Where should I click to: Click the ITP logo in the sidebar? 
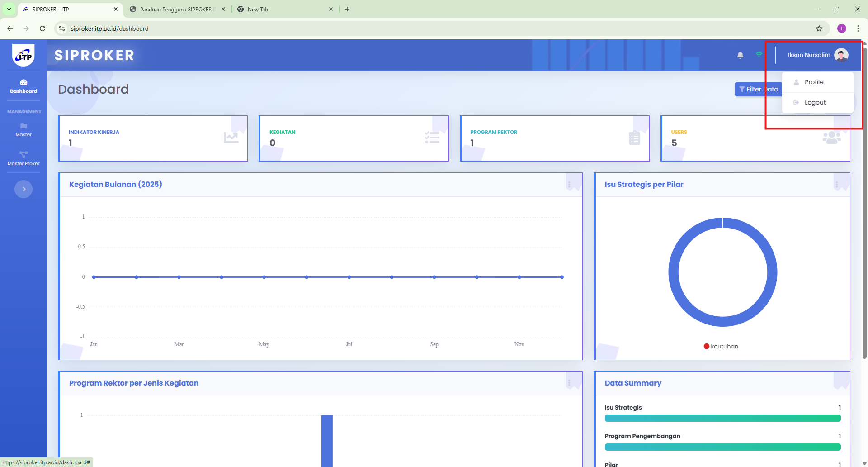pos(23,55)
